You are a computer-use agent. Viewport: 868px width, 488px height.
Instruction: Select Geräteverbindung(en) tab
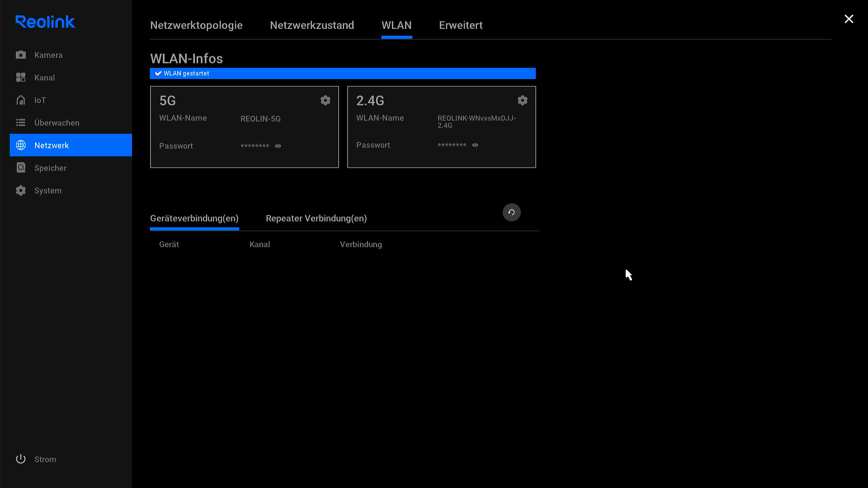tap(194, 218)
